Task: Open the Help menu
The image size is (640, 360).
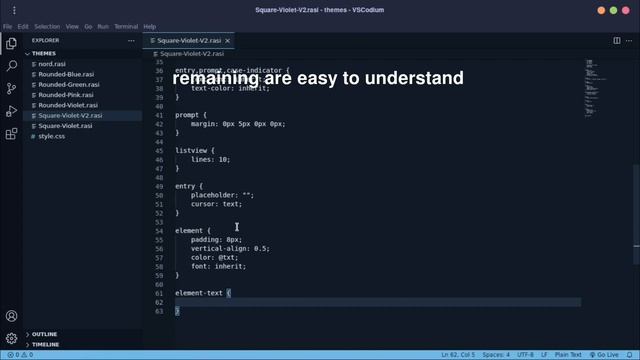Action: pos(149,27)
